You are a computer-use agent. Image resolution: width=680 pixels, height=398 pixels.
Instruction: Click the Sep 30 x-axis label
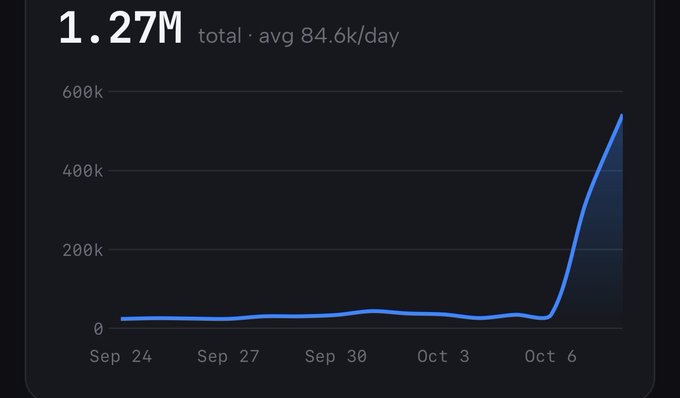[336, 356]
